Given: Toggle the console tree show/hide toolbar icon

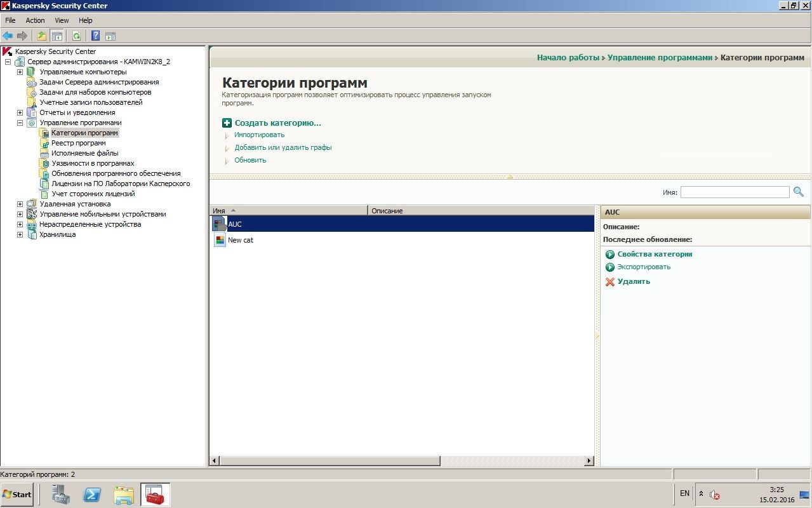Looking at the screenshot, I should [57, 36].
